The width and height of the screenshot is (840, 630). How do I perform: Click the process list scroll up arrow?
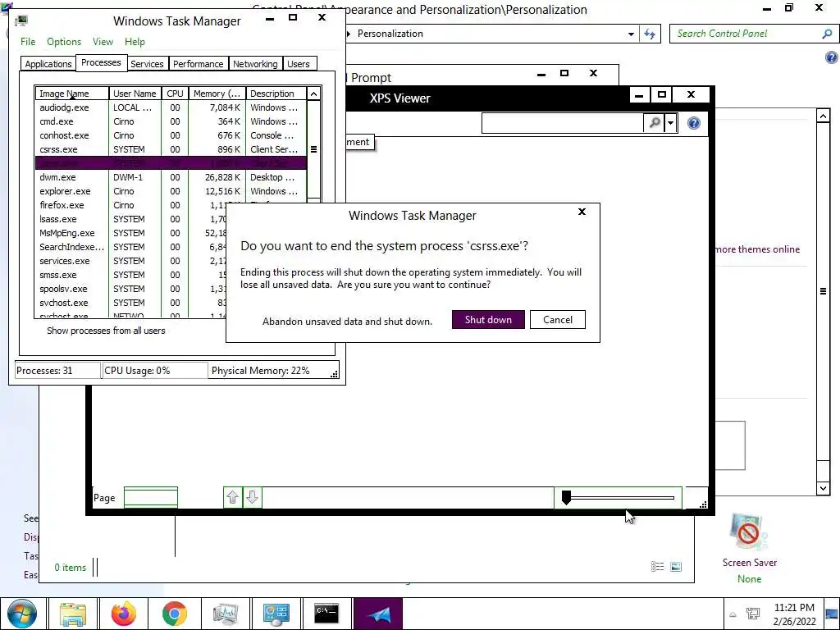(x=314, y=94)
